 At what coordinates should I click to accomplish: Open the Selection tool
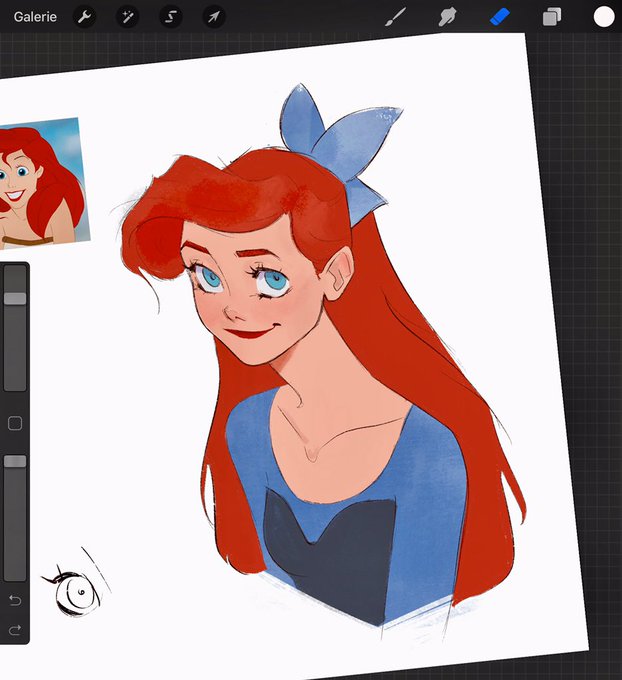[171, 17]
